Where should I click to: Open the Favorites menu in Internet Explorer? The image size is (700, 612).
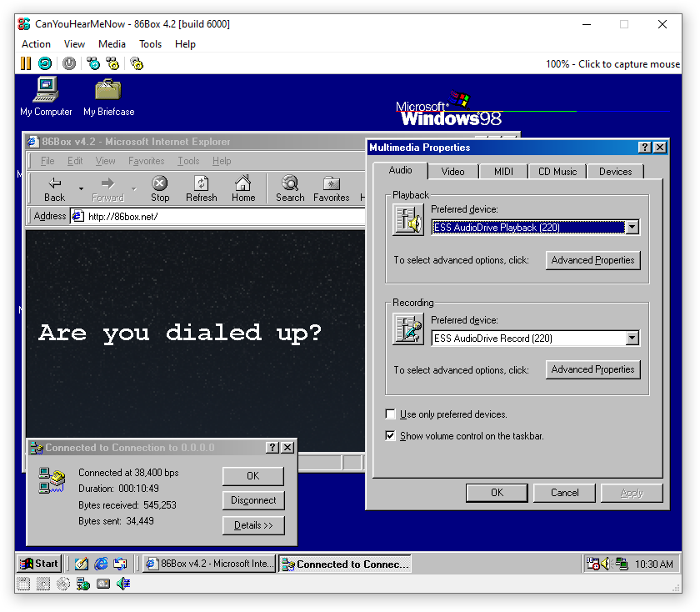146,161
